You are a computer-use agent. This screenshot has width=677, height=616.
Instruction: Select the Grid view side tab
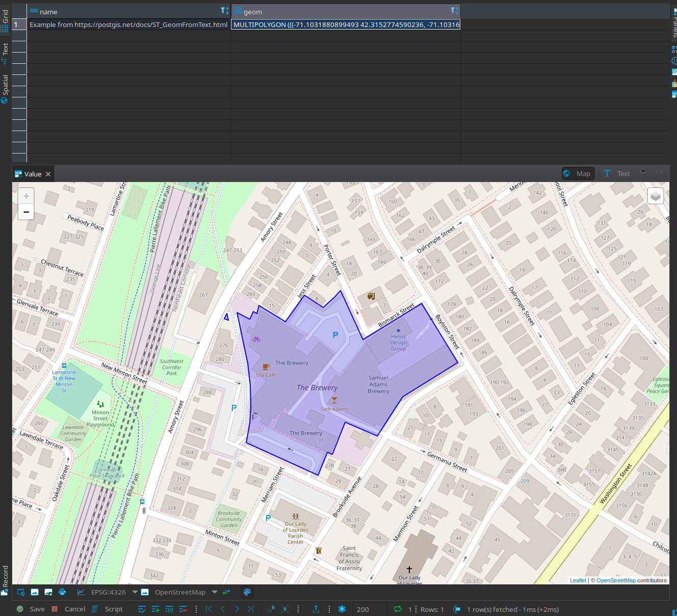[5, 21]
